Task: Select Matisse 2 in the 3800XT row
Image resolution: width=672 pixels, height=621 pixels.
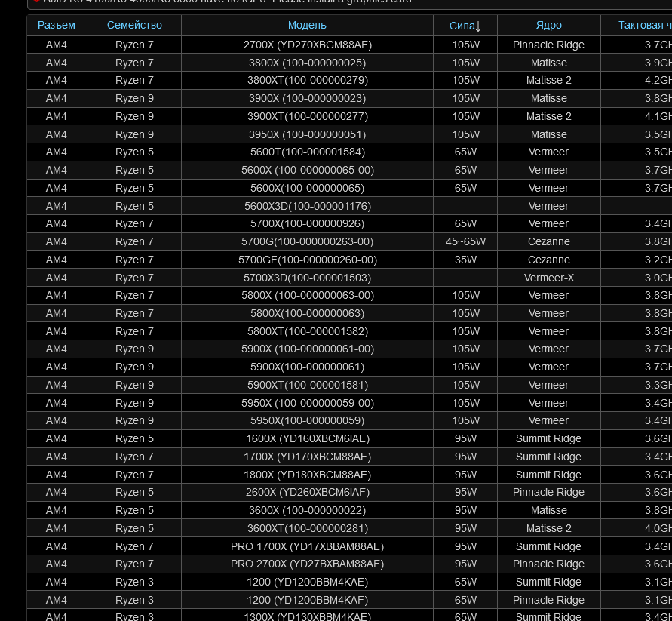Action: click(x=548, y=80)
